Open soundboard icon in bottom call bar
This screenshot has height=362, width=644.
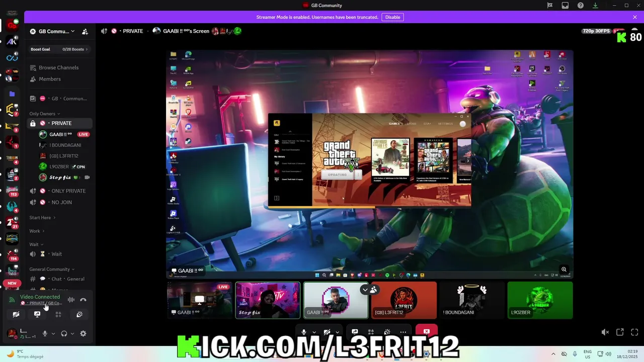387,332
